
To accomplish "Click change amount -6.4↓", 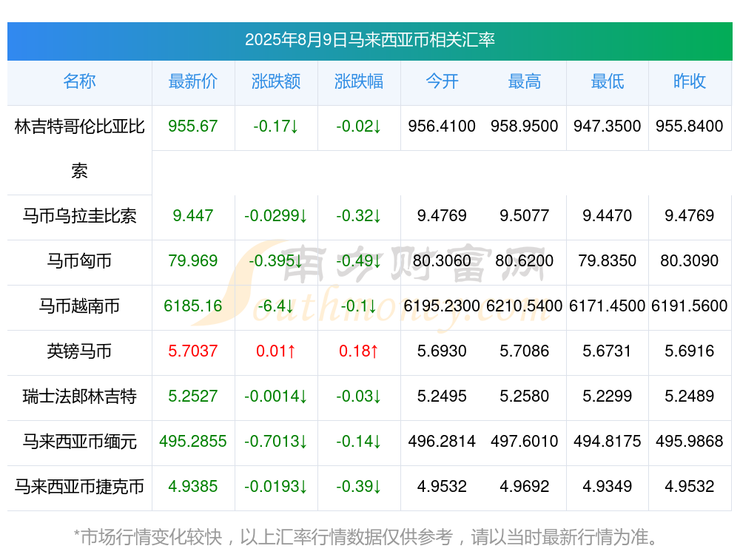I will pos(276,306).
